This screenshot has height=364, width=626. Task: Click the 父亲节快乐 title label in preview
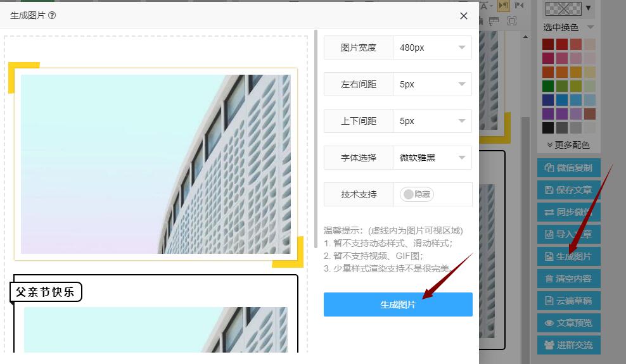[45, 292]
